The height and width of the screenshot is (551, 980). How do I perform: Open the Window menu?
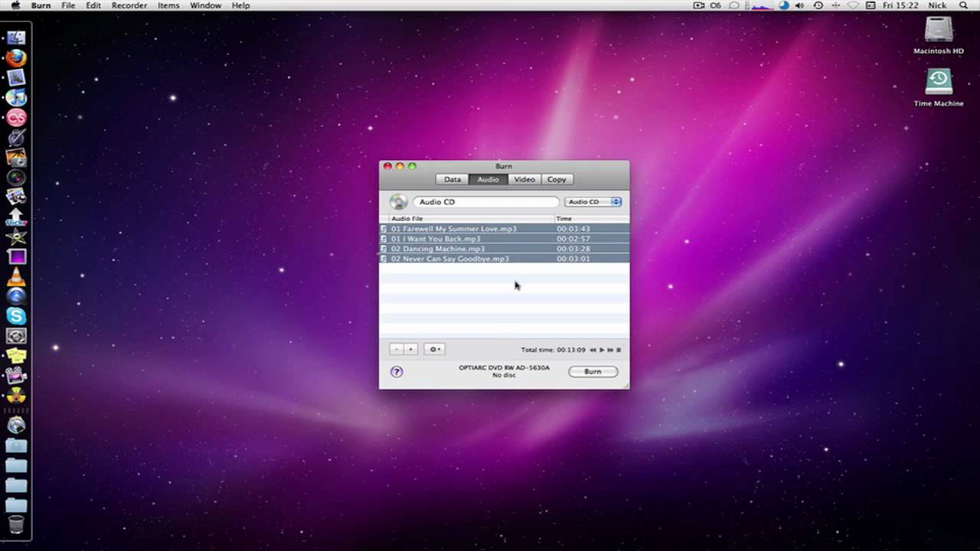pyautogui.click(x=206, y=5)
